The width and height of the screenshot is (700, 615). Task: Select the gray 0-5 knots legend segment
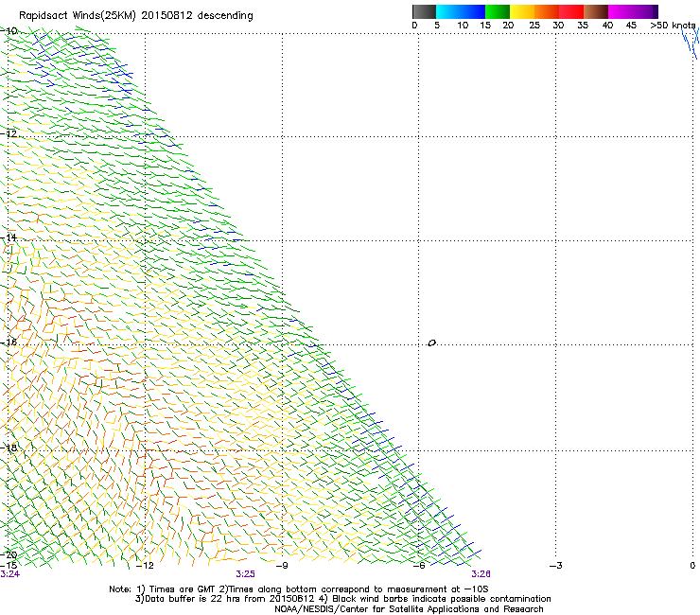(424, 11)
